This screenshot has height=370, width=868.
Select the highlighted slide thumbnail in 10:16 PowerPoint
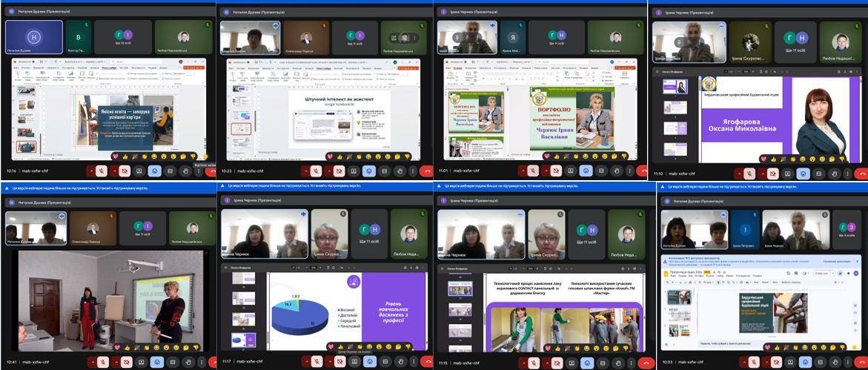[x=26, y=147]
